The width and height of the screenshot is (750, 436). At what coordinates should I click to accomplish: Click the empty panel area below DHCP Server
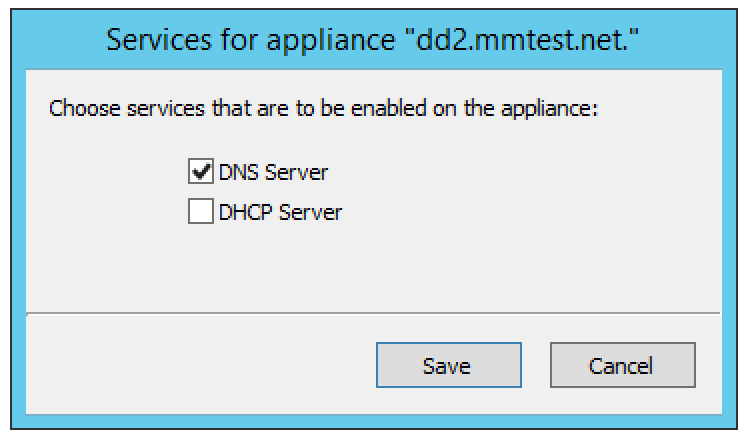click(373, 268)
